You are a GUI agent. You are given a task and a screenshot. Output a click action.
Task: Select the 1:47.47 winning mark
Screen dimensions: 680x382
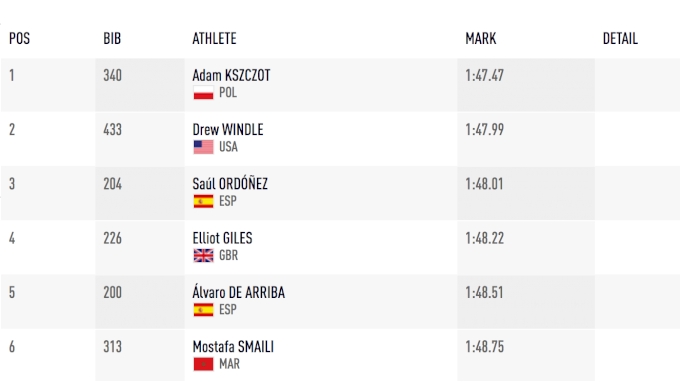(484, 75)
